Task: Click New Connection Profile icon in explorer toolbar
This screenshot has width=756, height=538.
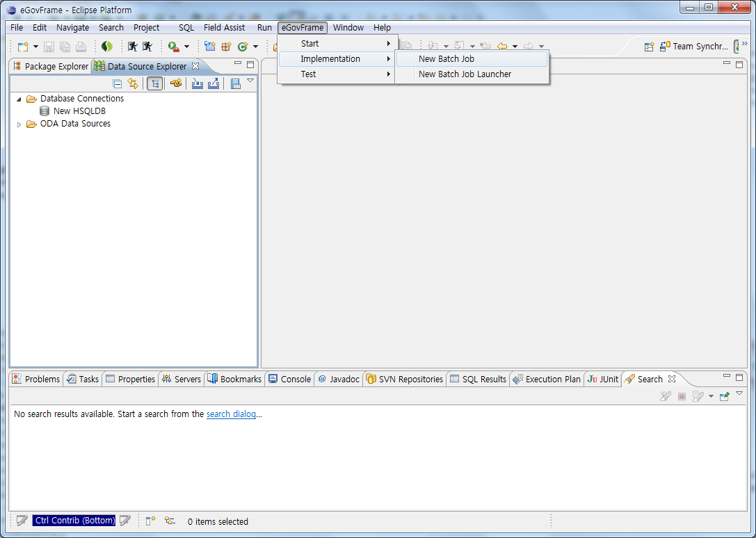Action: coord(177,84)
